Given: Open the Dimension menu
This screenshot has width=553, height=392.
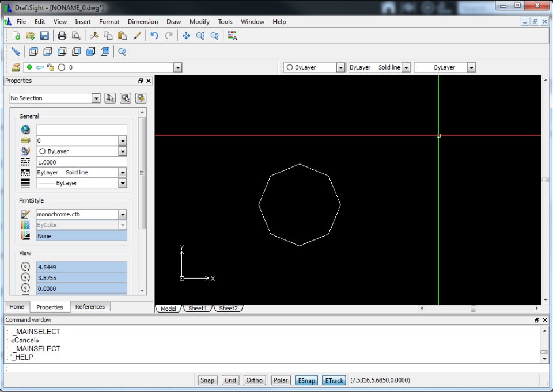Looking at the screenshot, I should [x=143, y=22].
